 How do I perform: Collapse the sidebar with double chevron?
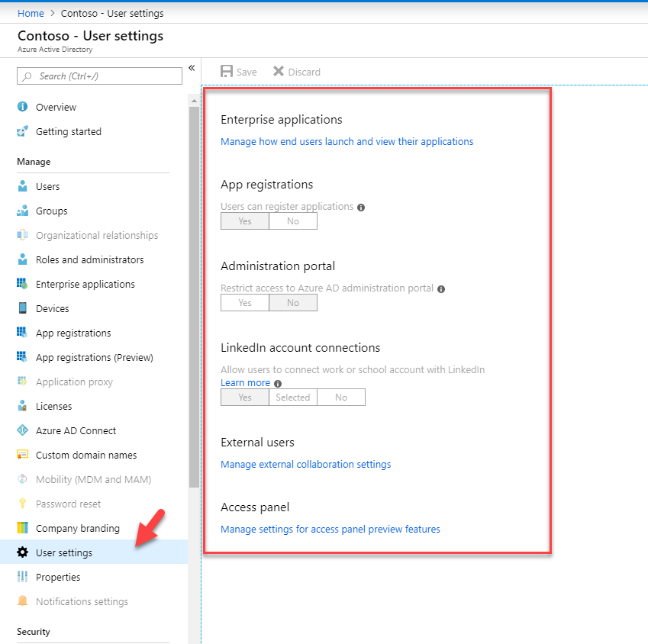pyautogui.click(x=192, y=68)
